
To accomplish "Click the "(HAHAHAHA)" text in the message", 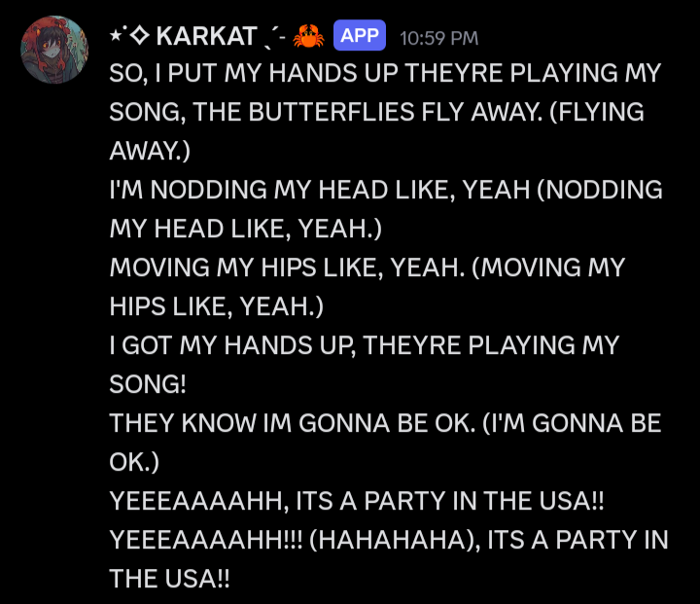I will (x=392, y=540).
